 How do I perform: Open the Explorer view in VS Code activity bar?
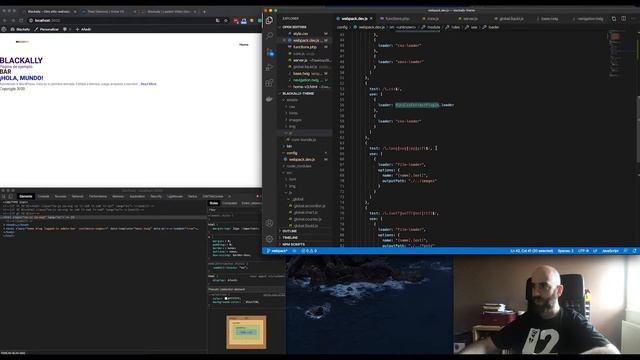[x=269, y=20]
